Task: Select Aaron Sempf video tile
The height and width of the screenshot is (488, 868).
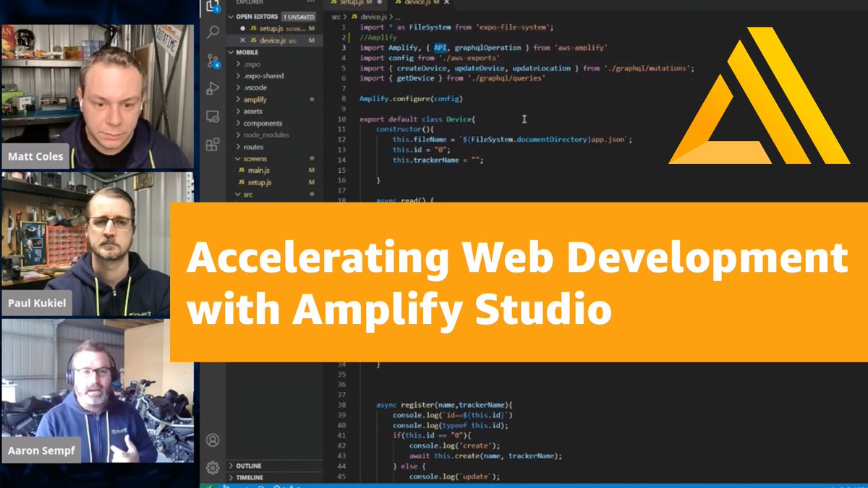Action: (97, 391)
